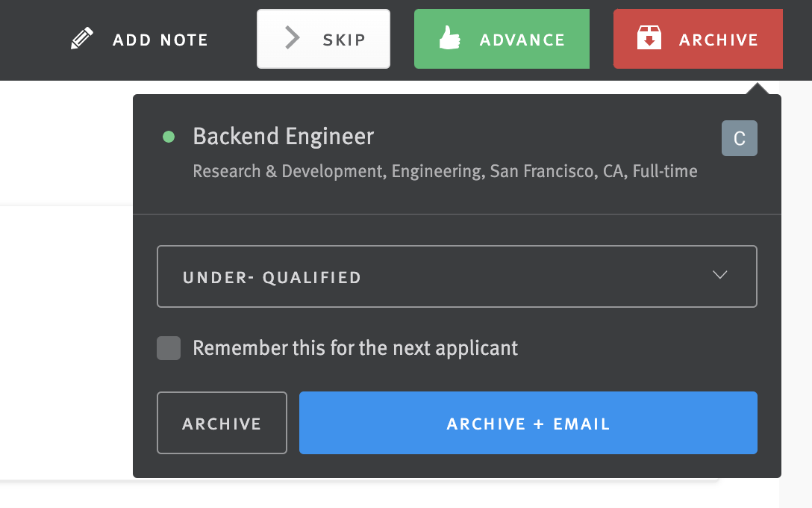Click the blue ARCHIVE + EMAIL button
The height and width of the screenshot is (508, 812).
(x=528, y=423)
